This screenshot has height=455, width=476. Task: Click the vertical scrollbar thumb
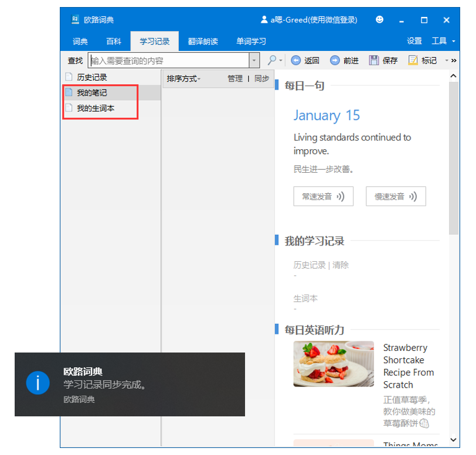[454, 158]
